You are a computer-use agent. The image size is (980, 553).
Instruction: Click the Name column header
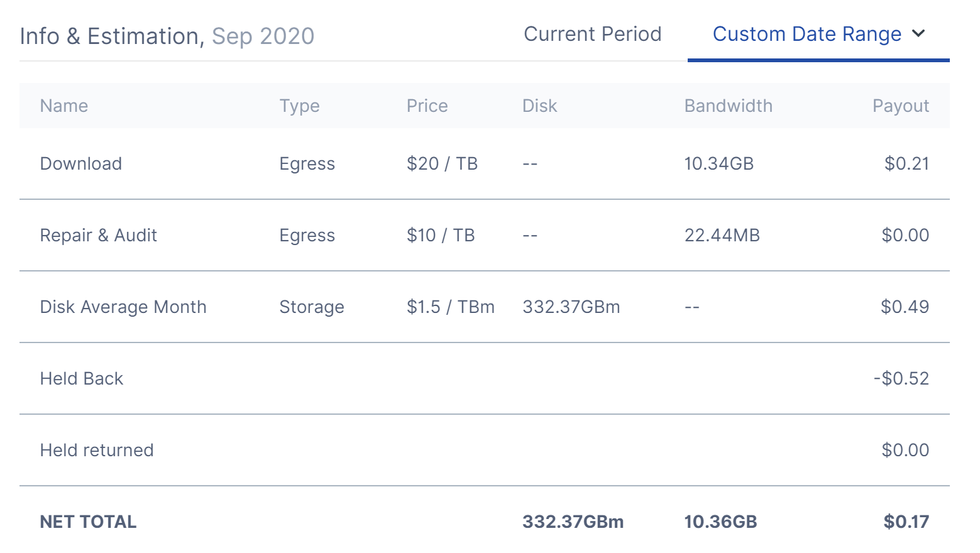(64, 106)
